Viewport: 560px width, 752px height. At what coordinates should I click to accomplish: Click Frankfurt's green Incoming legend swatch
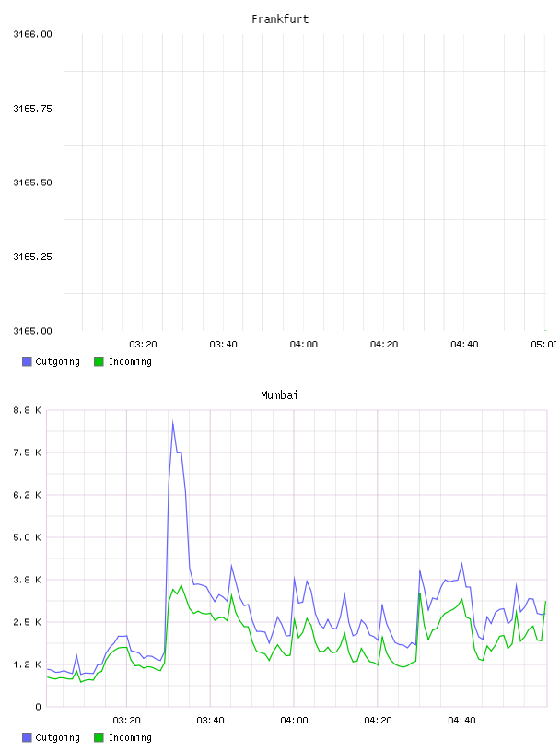[99, 361]
